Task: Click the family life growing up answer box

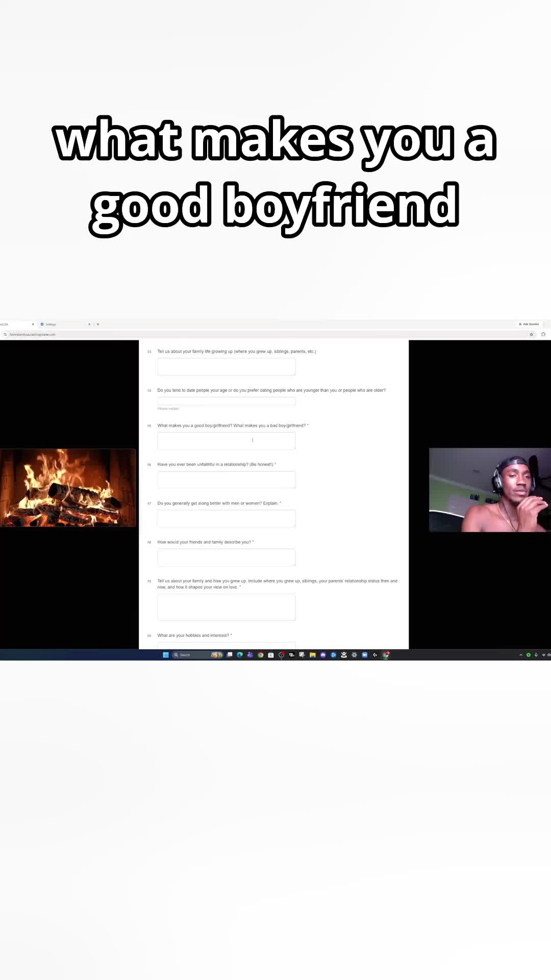Action: (227, 366)
